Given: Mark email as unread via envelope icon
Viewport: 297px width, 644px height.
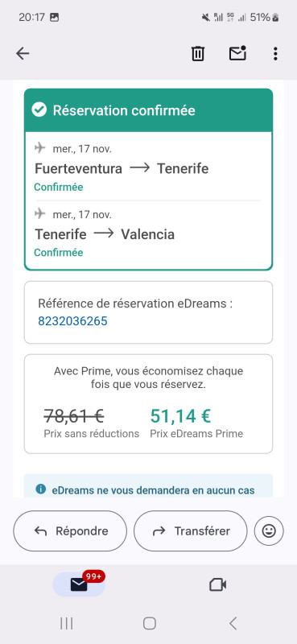Looking at the screenshot, I should click(237, 53).
